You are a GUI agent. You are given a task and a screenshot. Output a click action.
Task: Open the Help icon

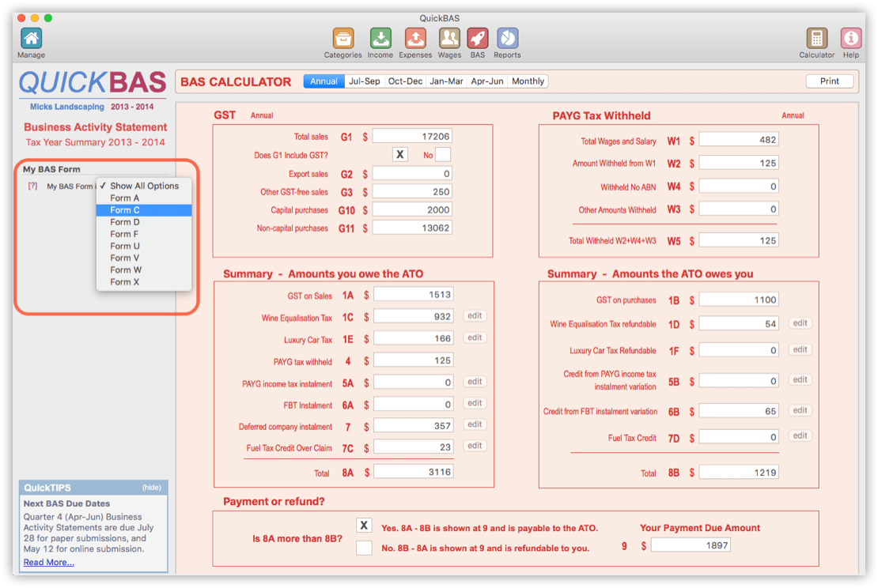click(x=850, y=39)
